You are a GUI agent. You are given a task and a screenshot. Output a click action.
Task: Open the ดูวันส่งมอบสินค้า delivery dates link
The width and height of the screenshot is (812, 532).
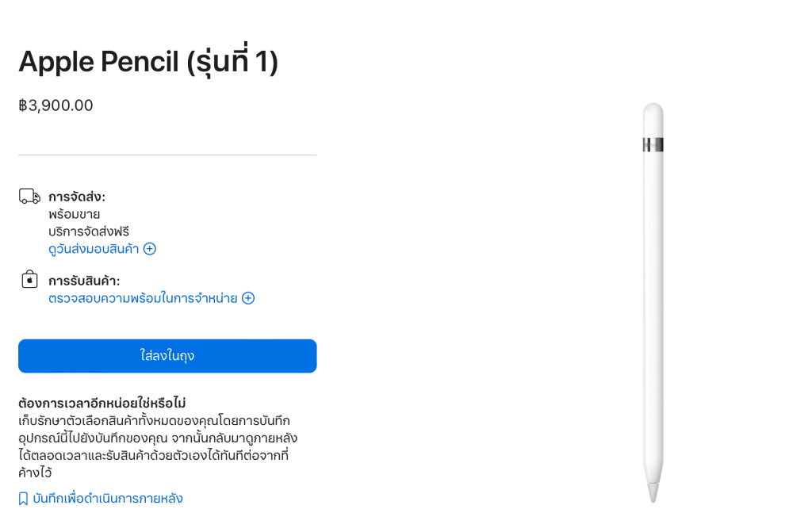[94, 249]
